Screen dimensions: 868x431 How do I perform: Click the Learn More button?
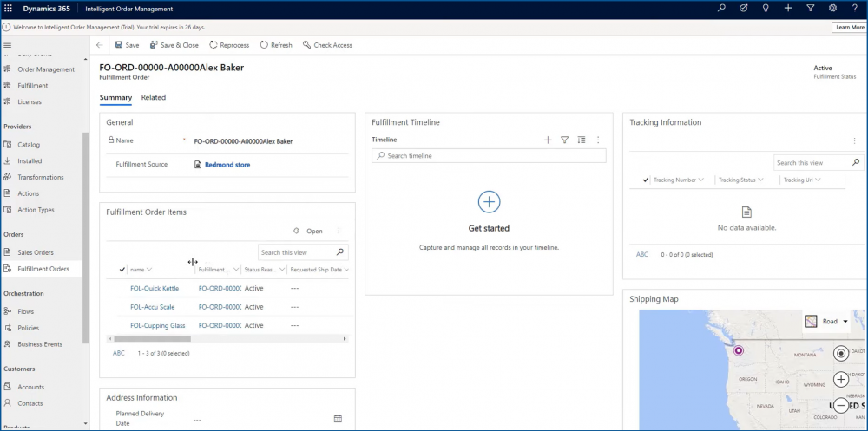point(849,28)
